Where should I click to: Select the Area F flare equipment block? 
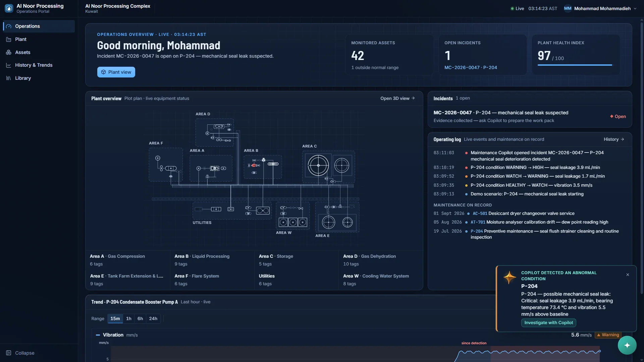[x=166, y=165]
